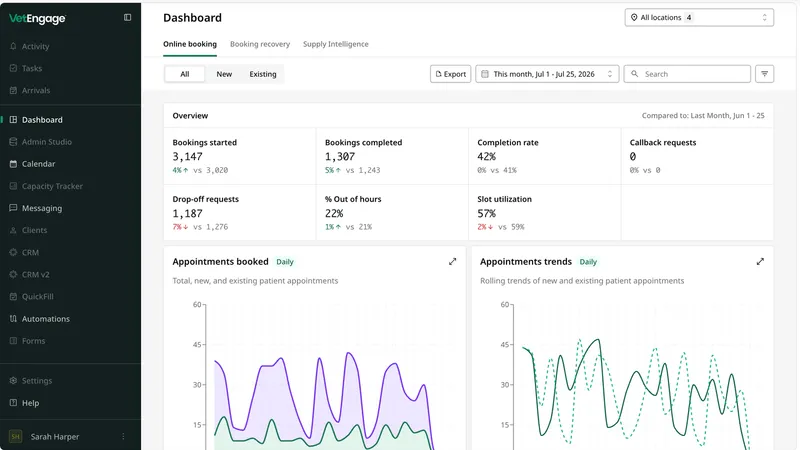The height and width of the screenshot is (450, 800).
Task: Click Sarah Harper's SH avatar
Action: point(15,437)
